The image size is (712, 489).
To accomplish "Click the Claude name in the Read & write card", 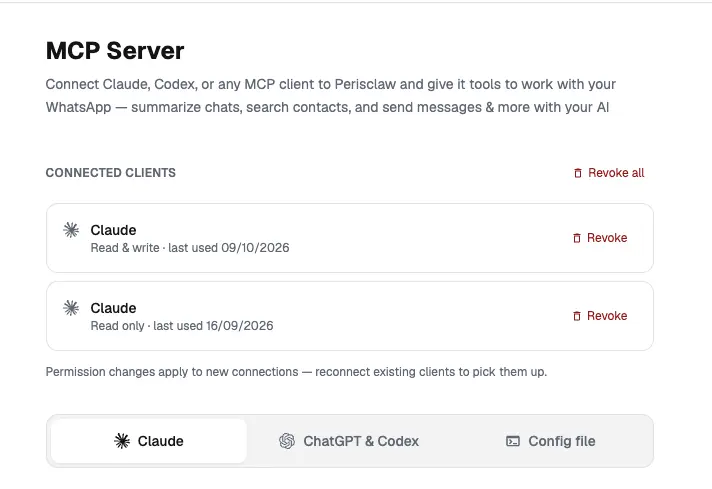I will pyautogui.click(x=114, y=230).
